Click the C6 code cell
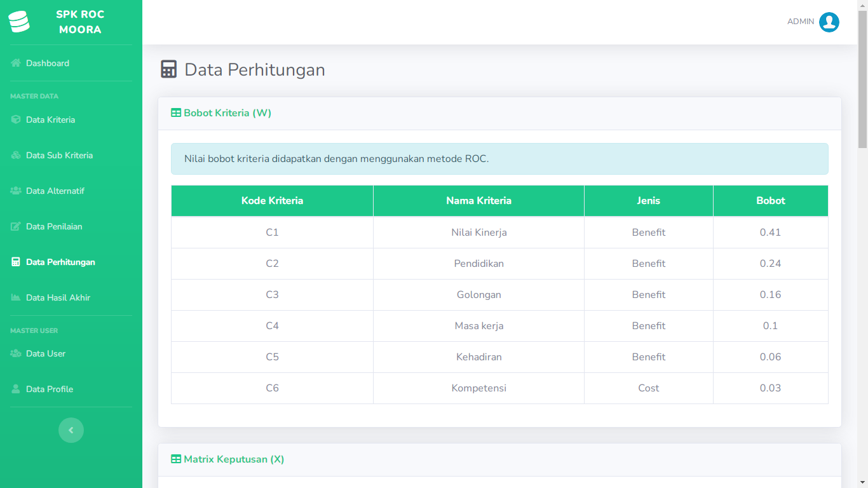868x488 pixels. click(x=272, y=388)
